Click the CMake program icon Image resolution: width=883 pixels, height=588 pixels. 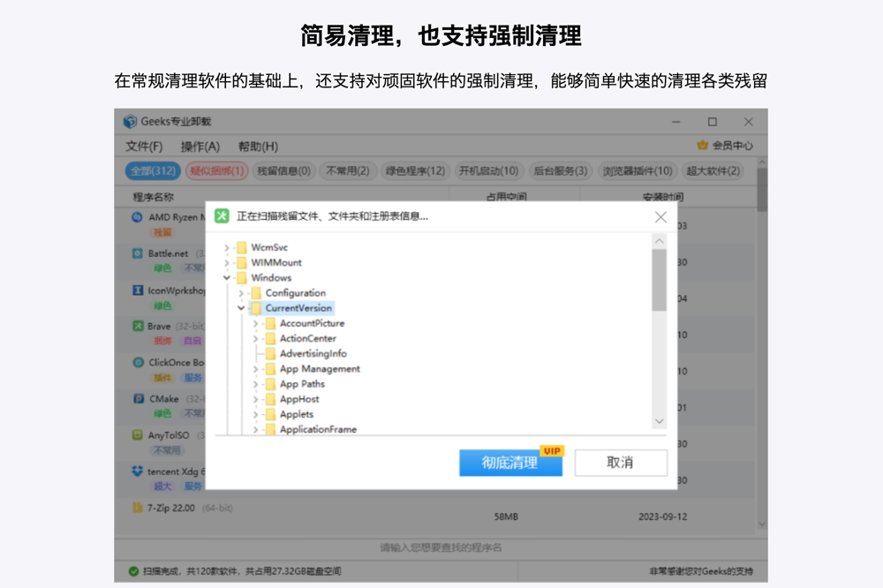pos(139,398)
